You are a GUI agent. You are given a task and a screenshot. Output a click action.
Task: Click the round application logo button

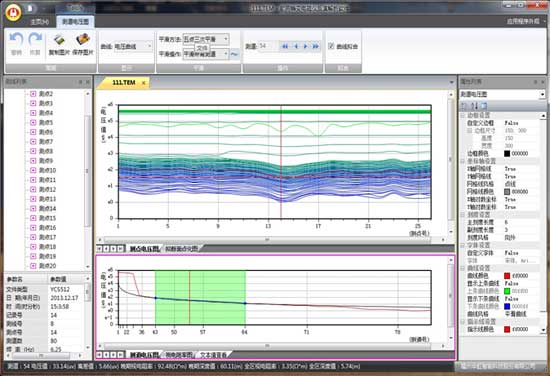(x=13, y=12)
